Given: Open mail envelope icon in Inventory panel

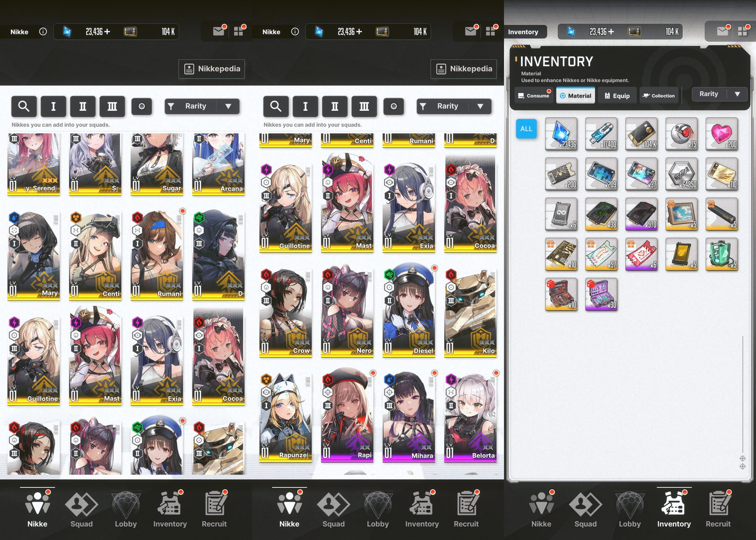Looking at the screenshot, I should 723,31.
